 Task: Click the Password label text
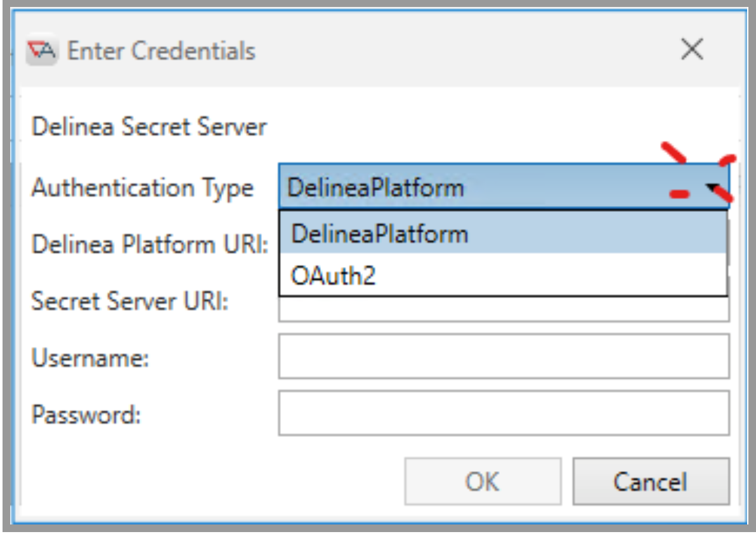[x=86, y=415]
